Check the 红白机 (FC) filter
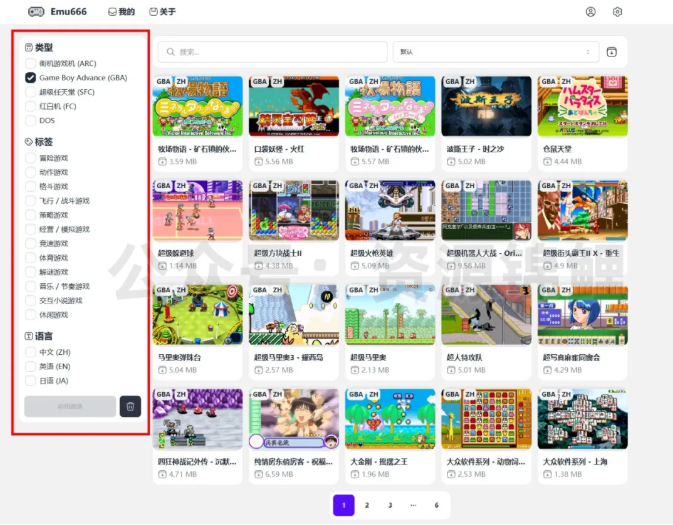Screen dimensions: 673x525 [30, 106]
